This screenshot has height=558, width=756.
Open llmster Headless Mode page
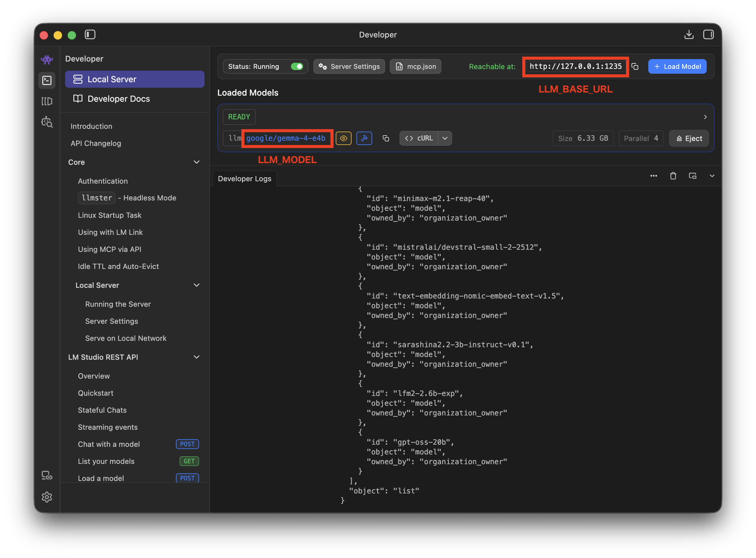[x=127, y=198]
